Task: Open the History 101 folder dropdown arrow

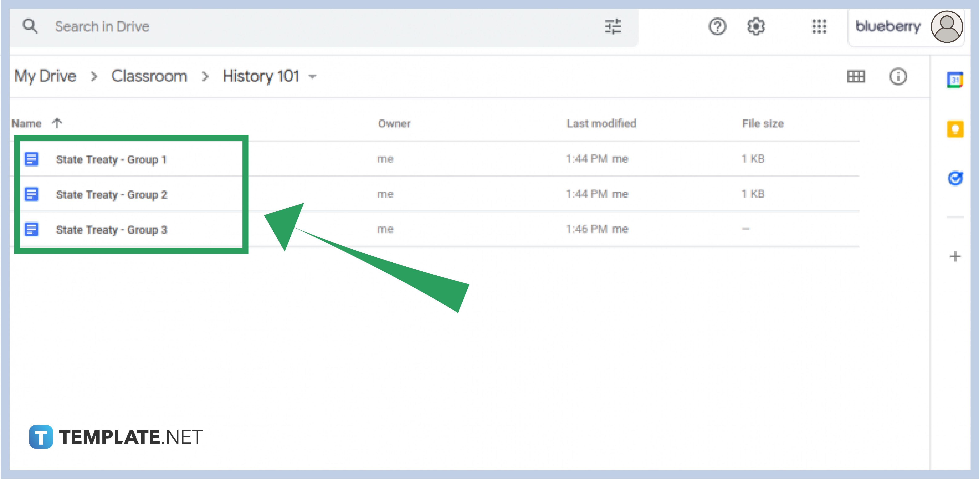Action: point(313,76)
